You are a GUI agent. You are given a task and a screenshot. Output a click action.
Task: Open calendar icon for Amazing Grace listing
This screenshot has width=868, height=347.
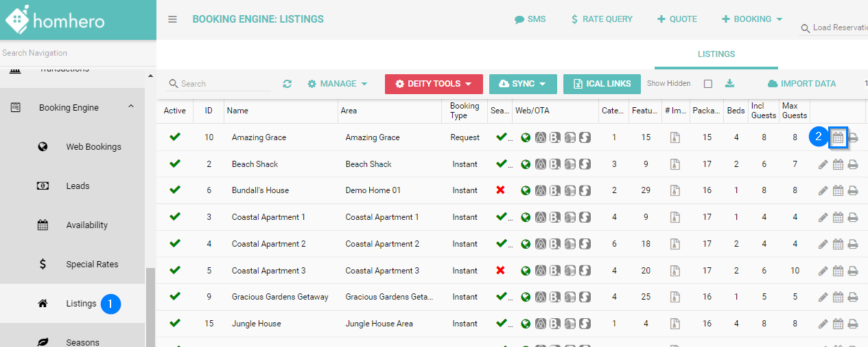click(838, 137)
